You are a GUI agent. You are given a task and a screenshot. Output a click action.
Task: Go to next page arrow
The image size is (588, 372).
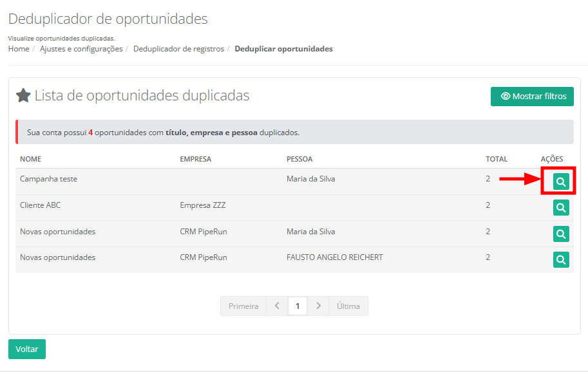point(318,306)
